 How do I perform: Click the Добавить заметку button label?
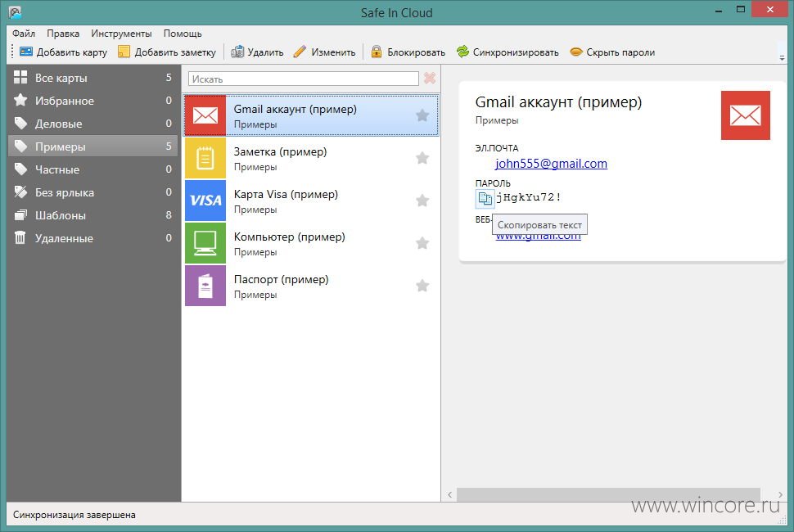pos(175,52)
